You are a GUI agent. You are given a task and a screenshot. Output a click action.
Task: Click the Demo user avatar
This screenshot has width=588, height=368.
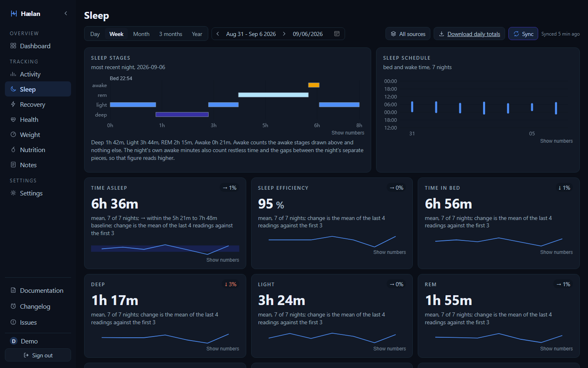13,341
